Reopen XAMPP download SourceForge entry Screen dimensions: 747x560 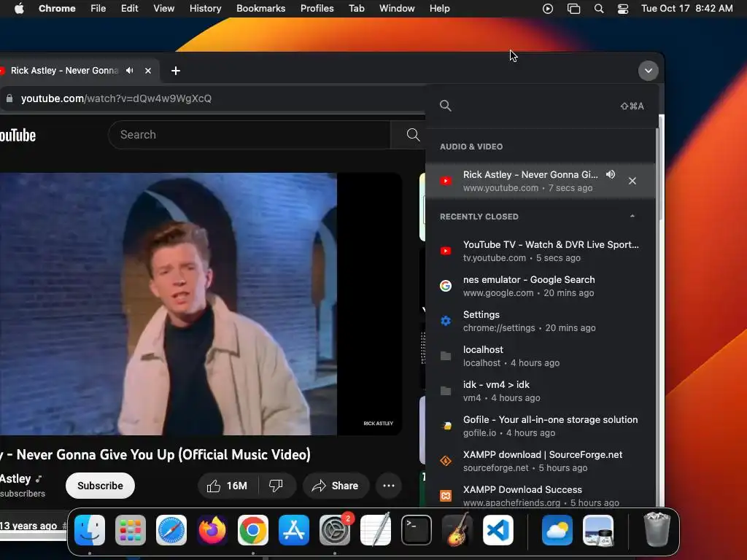click(x=541, y=461)
